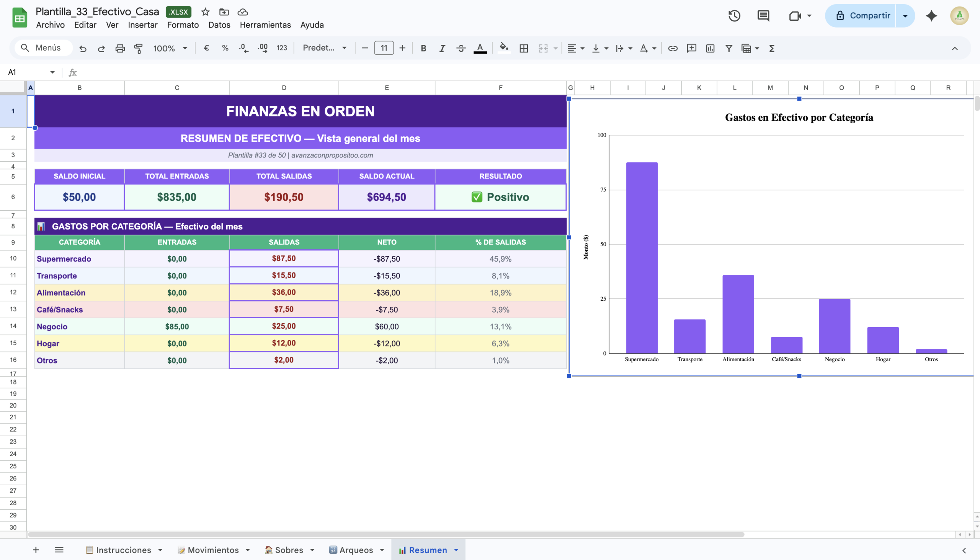Click the paint format roller icon
Screen dimensions: 980x560
click(x=138, y=48)
